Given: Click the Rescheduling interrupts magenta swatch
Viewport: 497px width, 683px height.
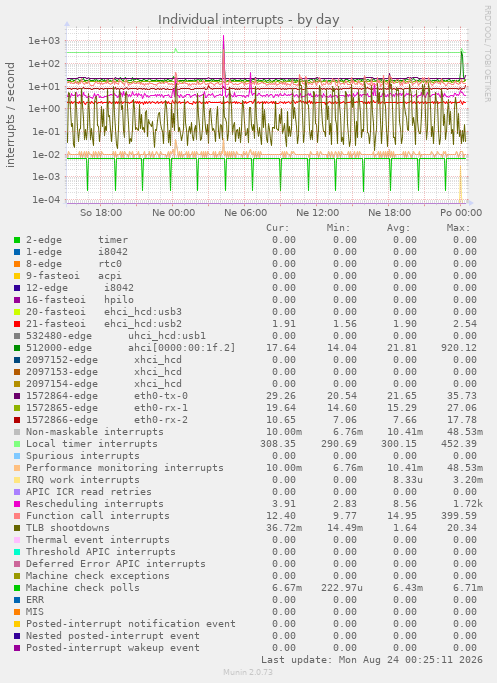Looking at the screenshot, I should (17, 504).
